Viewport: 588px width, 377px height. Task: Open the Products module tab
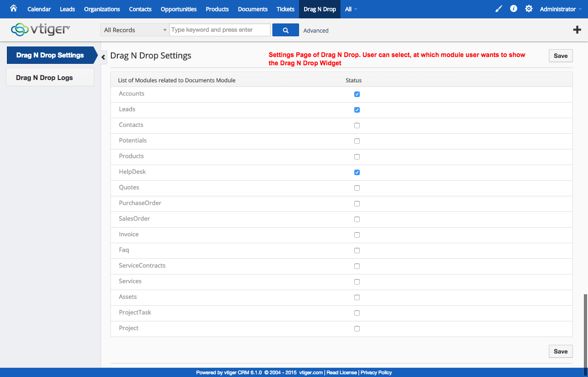click(217, 9)
